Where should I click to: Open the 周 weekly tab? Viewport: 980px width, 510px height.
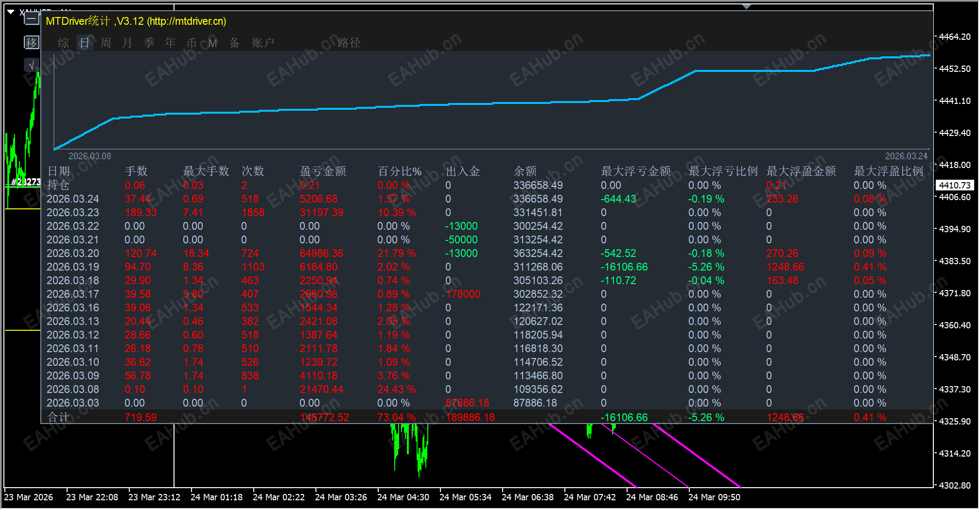pyautogui.click(x=106, y=43)
